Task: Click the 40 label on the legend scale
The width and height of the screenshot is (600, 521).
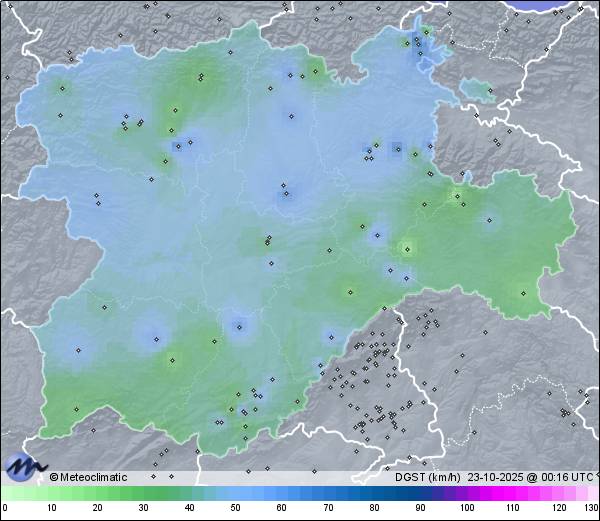Action: pyautogui.click(x=189, y=509)
